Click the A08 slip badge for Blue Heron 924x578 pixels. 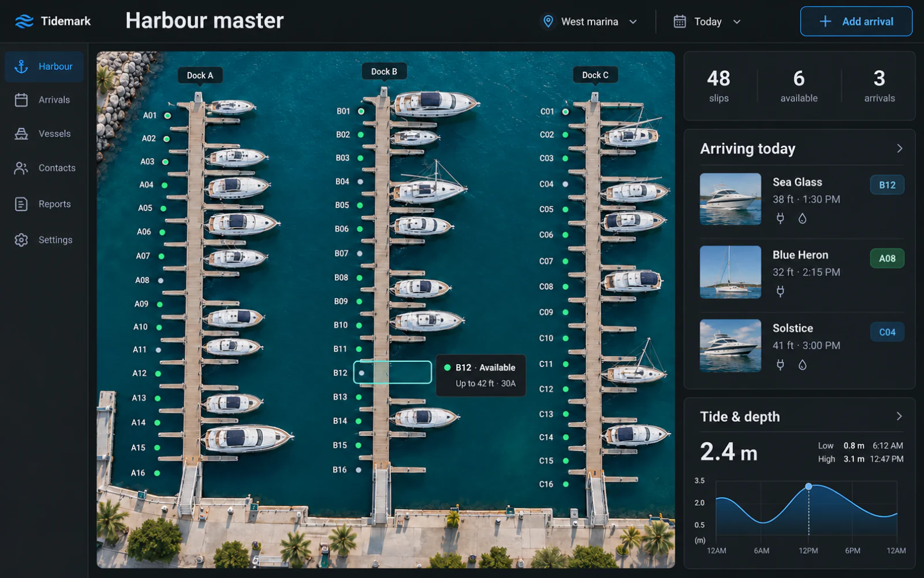887,258
